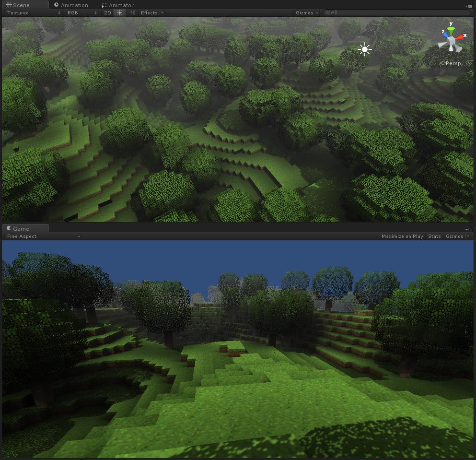476x460 pixels.
Task: Click the red X axis gizmo cone
Action: [x=460, y=37]
